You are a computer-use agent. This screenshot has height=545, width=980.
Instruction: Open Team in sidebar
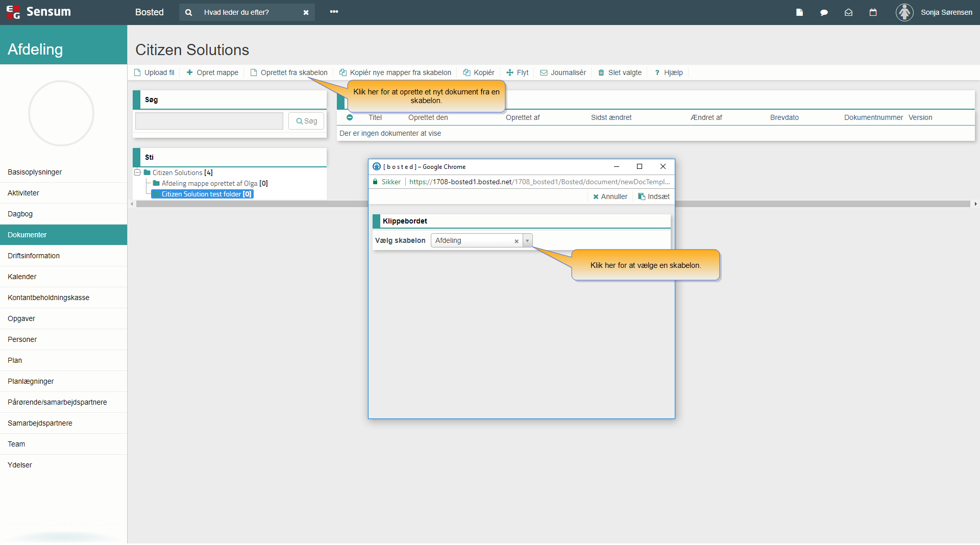(x=63, y=444)
